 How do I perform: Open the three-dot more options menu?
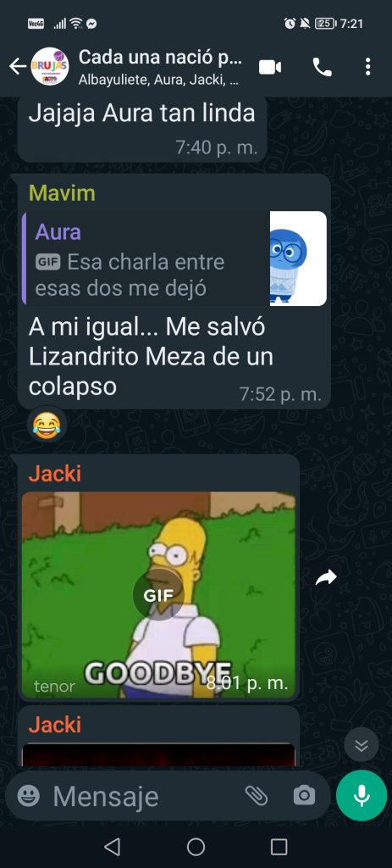pos(367,67)
